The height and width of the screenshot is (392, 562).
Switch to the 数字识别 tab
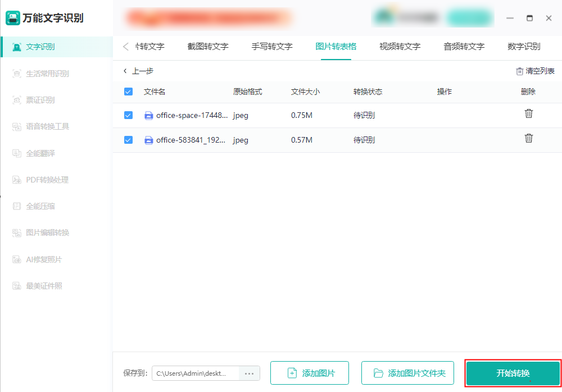pos(524,47)
